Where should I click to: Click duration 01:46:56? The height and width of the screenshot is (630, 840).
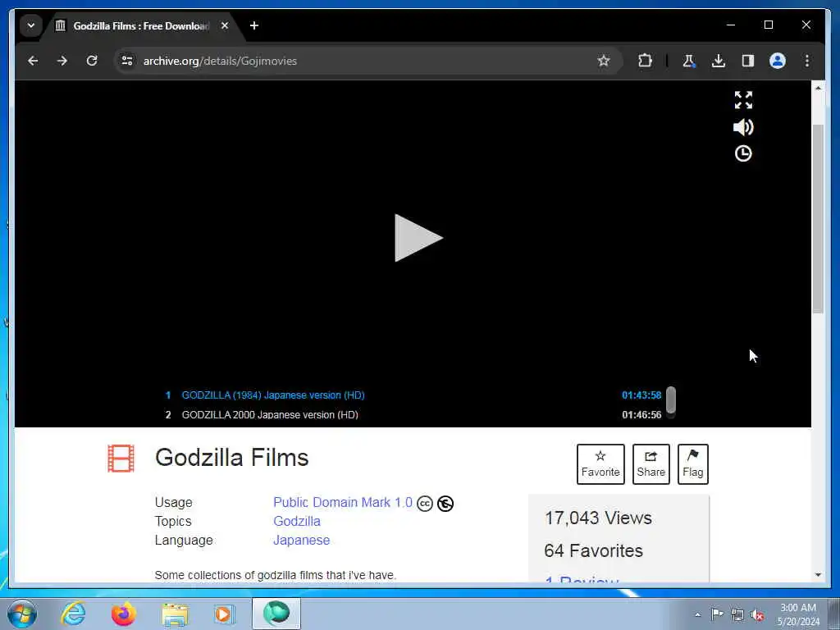pos(641,414)
